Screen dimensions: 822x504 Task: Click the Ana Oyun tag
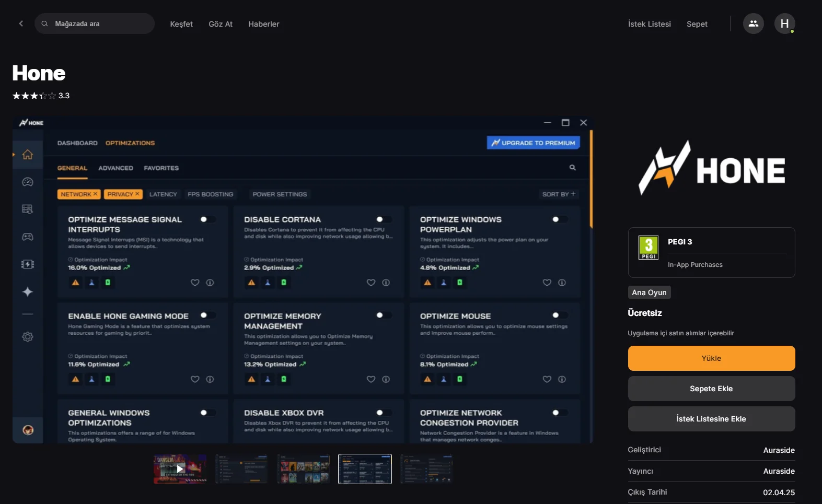pyautogui.click(x=650, y=292)
